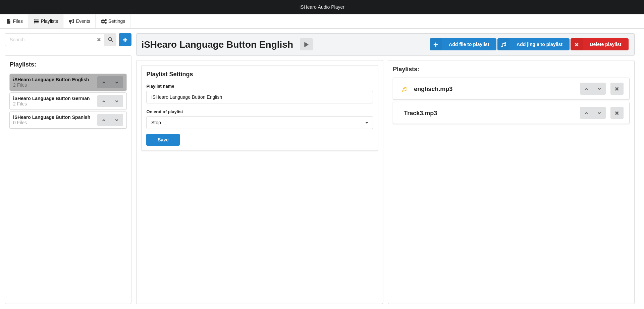Remove englisch.mp3 from the playlist
The width and height of the screenshot is (644, 309).
[616, 89]
